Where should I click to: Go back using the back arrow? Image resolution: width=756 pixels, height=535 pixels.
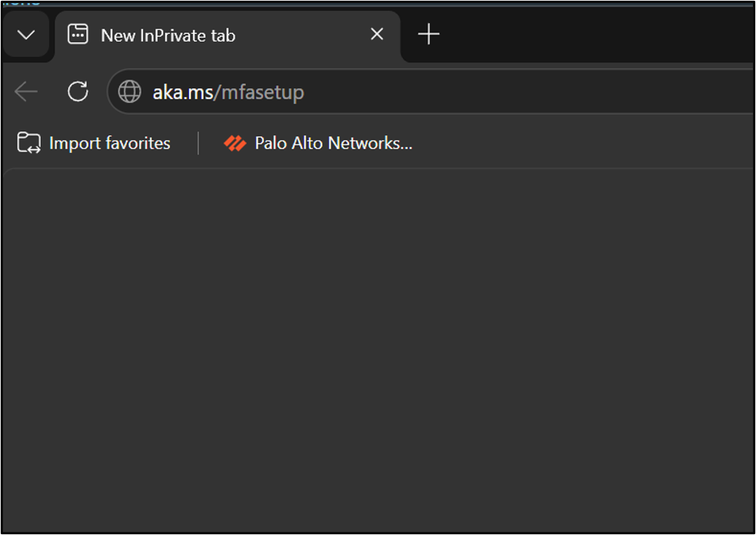(26, 91)
